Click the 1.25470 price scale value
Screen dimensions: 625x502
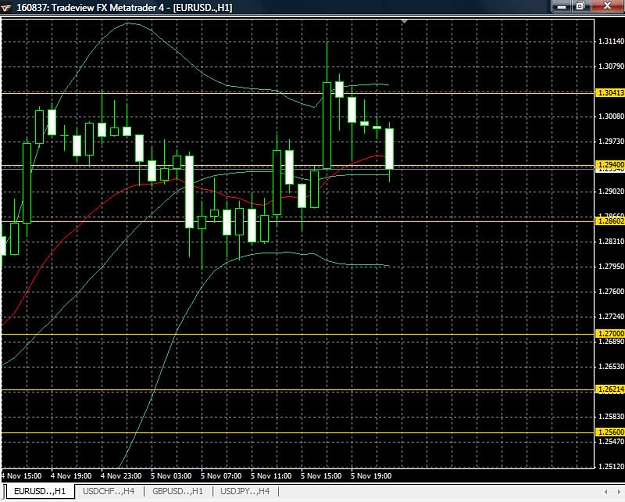click(x=611, y=442)
